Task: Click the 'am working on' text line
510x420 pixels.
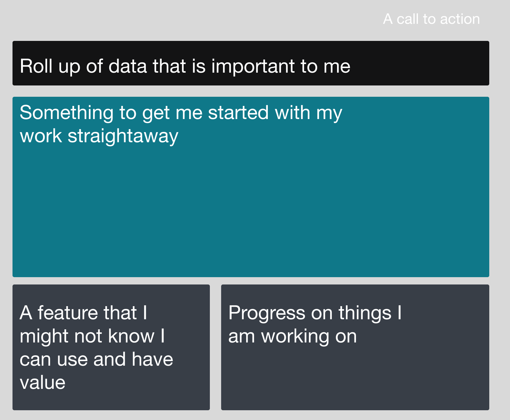Action: [x=292, y=336]
